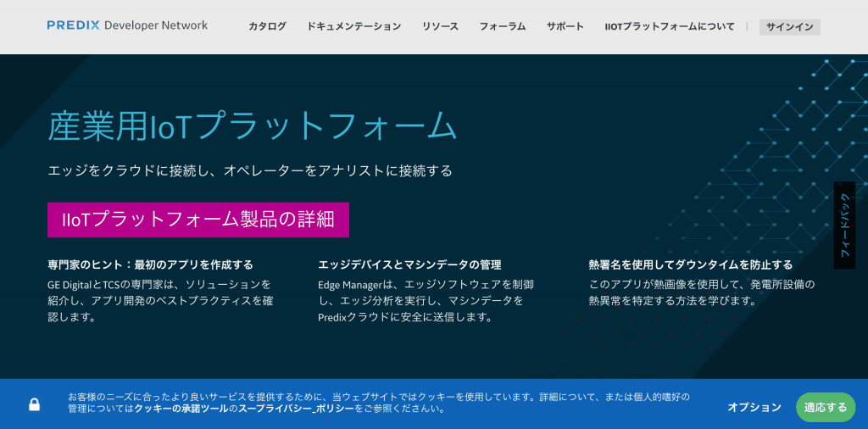Open エッジデバイスとマシンデータの管理 heading
The image size is (868, 429).
tap(409, 265)
